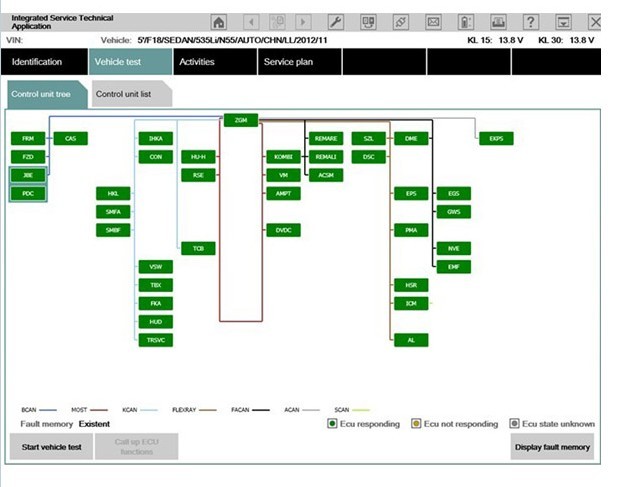Select the CON control unit node
This screenshot has height=487, width=632.
click(156, 157)
